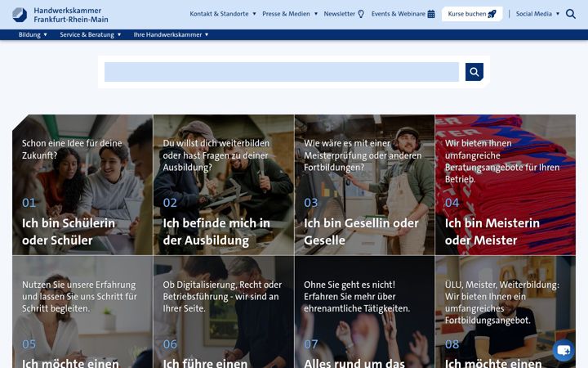Click the Kurse buchen button
The width and height of the screenshot is (588, 368).
pos(472,14)
